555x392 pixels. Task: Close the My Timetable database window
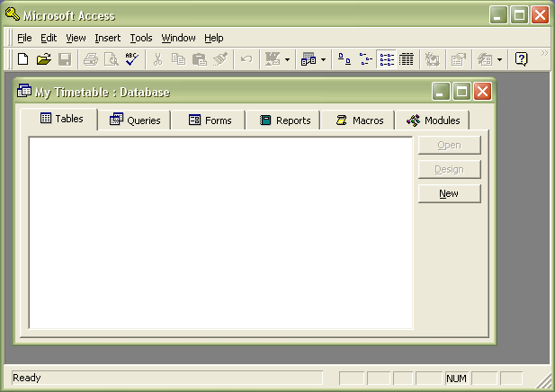(x=483, y=92)
